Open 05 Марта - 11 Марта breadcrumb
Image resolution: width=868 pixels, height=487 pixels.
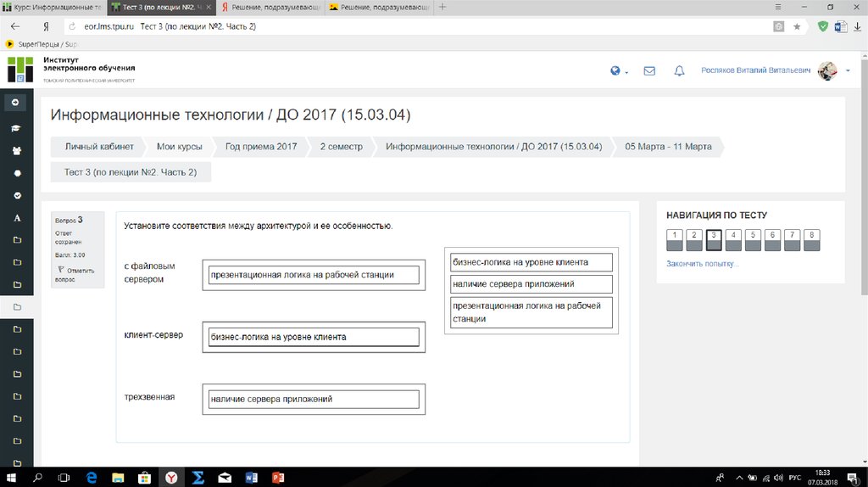[x=668, y=147]
